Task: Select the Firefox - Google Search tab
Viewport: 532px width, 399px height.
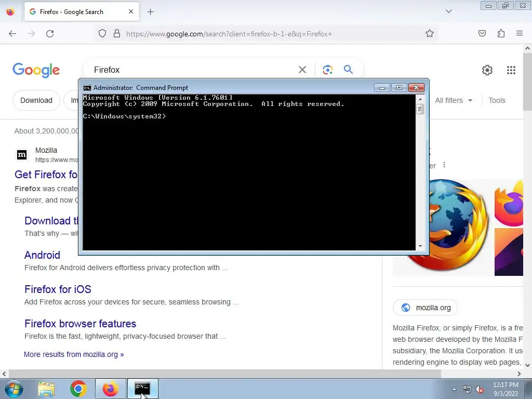Action: [82, 11]
